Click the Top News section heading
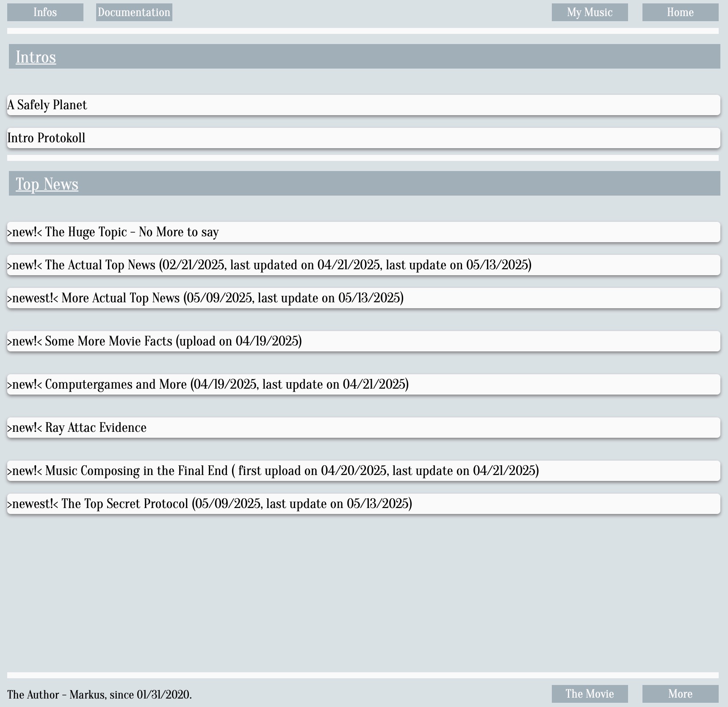728x707 pixels. point(47,184)
